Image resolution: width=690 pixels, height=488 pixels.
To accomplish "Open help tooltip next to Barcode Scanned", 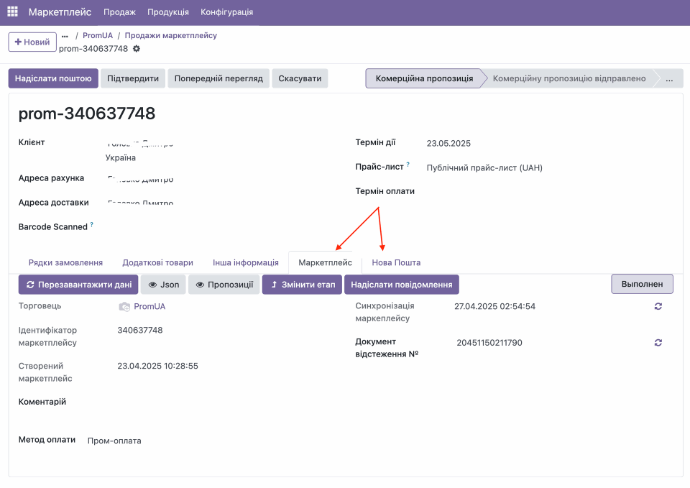I will (92, 224).
